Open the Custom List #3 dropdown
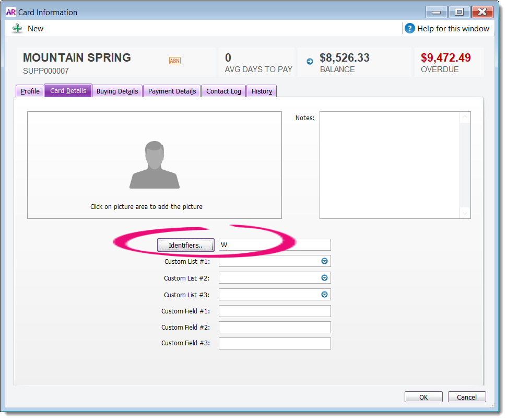Image resolution: width=507 pixels, height=420 pixels. click(325, 294)
